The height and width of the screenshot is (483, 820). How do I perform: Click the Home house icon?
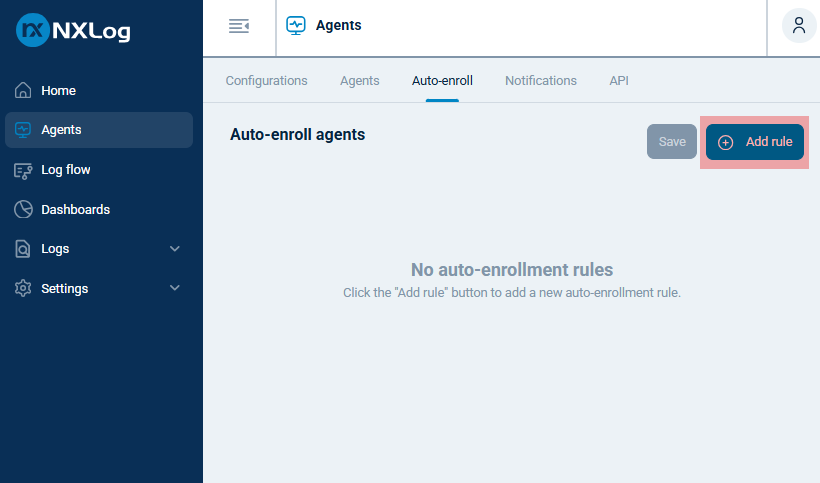click(23, 90)
